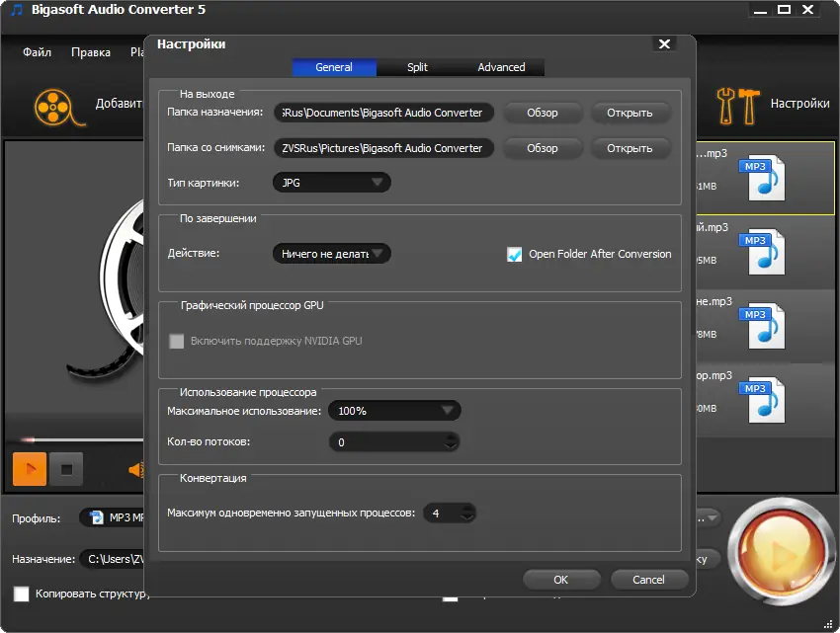Open Settings via the wrench and hammer icon
This screenshot has width=840, height=633.
[x=737, y=105]
